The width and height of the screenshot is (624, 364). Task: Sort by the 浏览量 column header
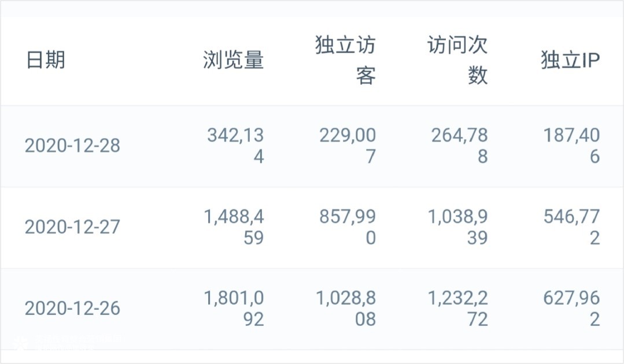click(233, 60)
